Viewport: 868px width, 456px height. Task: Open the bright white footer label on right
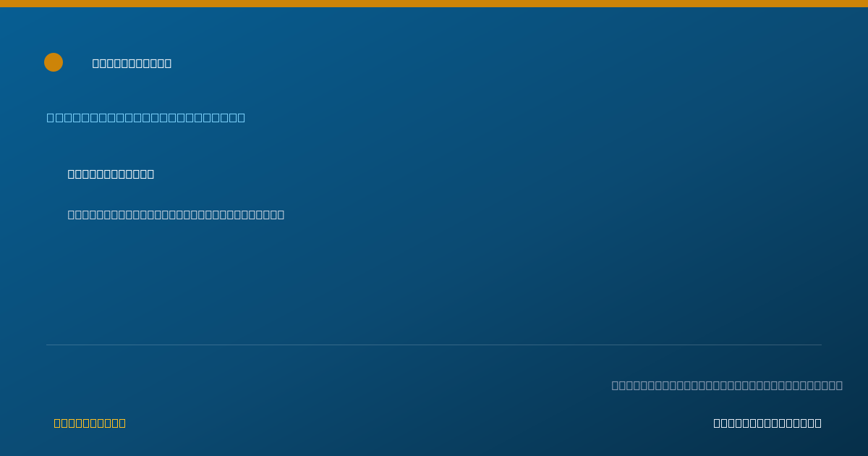click(767, 423)
